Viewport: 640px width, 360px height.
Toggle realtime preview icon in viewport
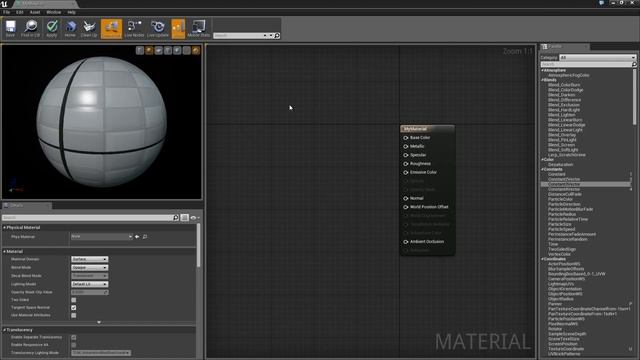coord(196,50)
